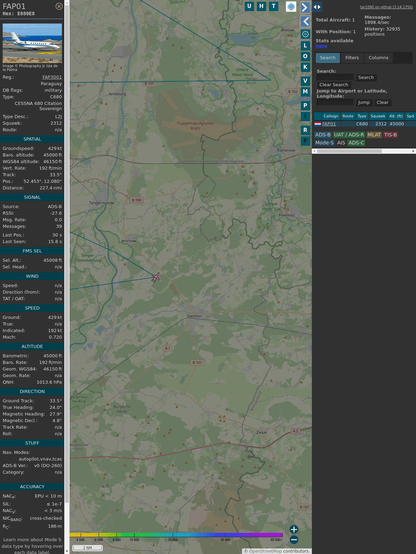Click the ACCURACY section header
Image resolution: width=416 pixels, height=554 pixels.
click(x=32, y=487)
